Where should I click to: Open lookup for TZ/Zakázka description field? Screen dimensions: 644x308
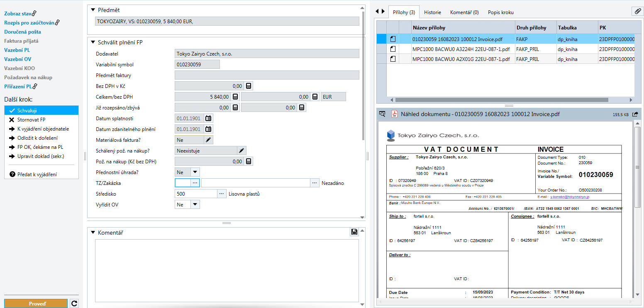315,183
